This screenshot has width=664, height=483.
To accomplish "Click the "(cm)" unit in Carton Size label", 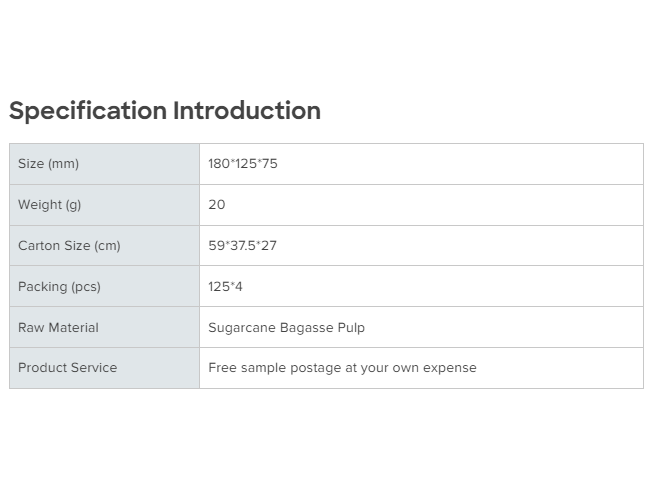I will tap(107, 246).
